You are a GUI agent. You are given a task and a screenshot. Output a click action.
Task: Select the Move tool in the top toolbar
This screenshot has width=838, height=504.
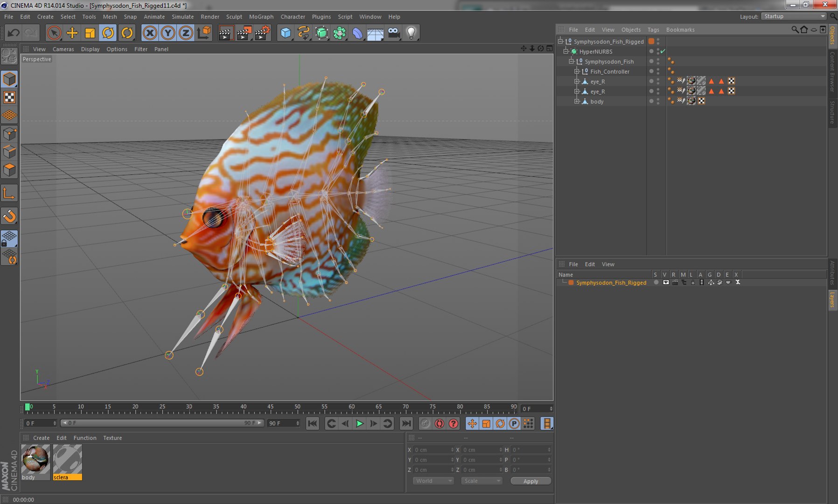pos(72,33)
